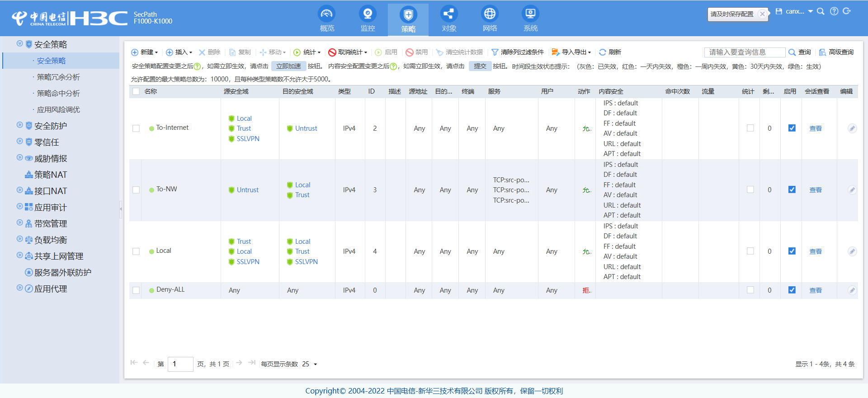Viewport: 868px width, 398px height.
Task: Open the 导入导出 dropdown menu
Action: pyautogui.click(x=571, y=52)
